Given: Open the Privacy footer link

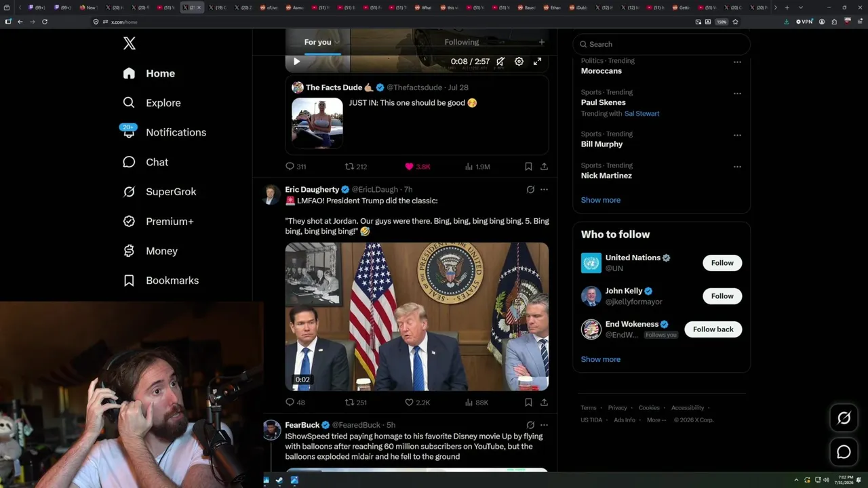Looking at the screenshot, I should 617,408.
